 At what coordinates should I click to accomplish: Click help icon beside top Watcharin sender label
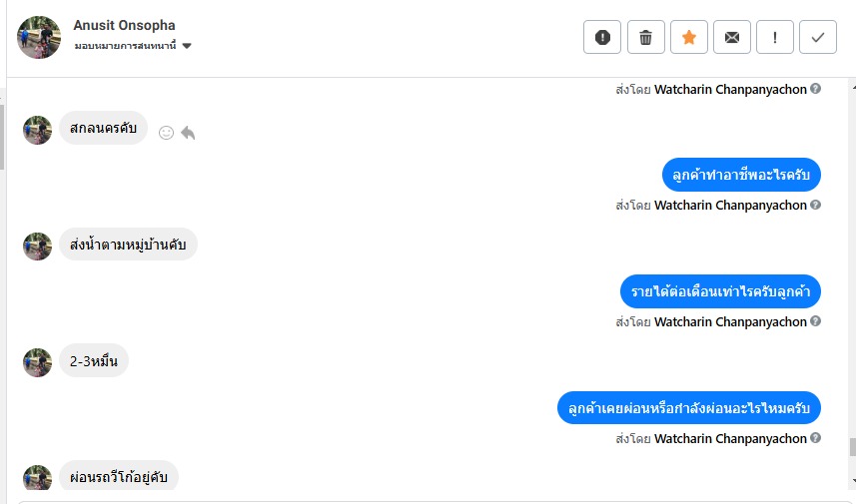click(816, 89)
